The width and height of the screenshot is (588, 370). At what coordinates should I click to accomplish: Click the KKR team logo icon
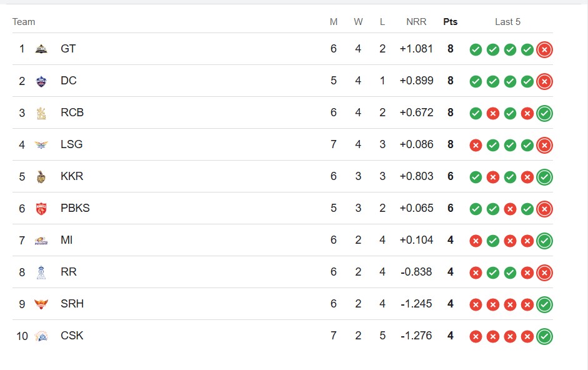point(41,177)
